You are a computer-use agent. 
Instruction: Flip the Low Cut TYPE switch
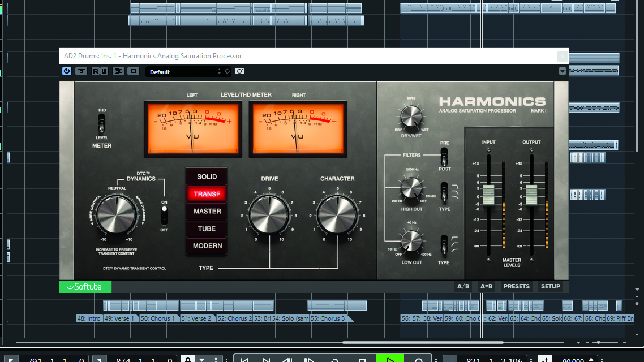[x=444, y=245]
